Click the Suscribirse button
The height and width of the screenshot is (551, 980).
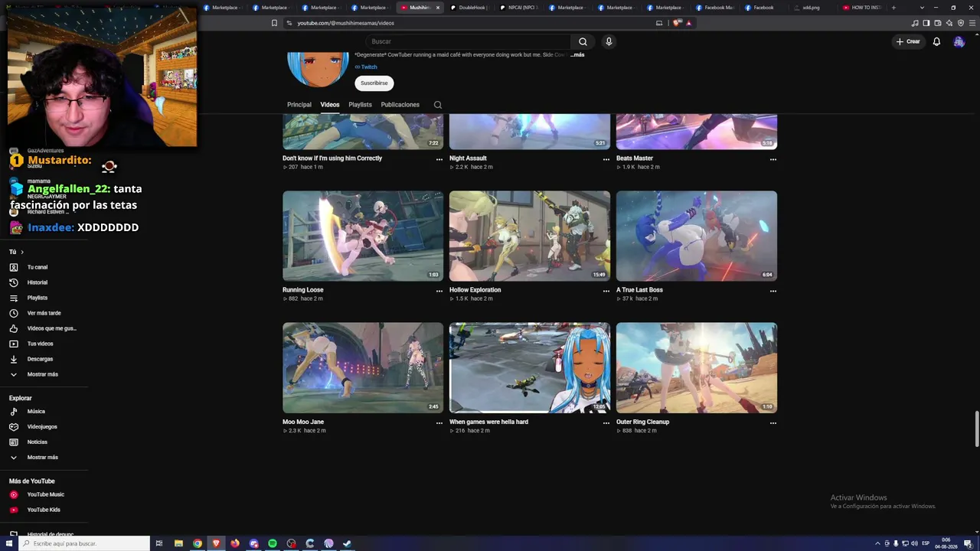click(374, 83)
